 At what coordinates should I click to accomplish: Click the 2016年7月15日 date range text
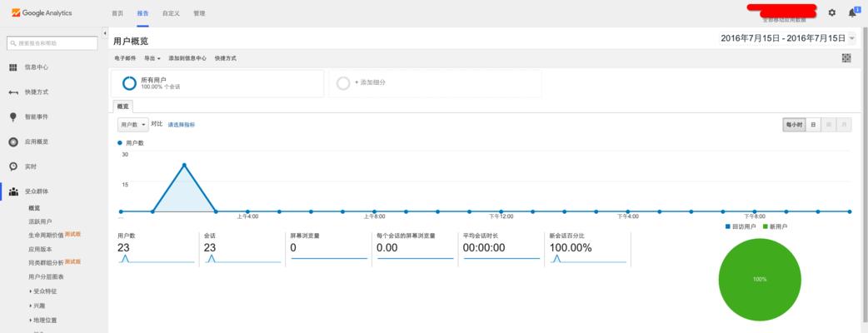pos(783,39)
